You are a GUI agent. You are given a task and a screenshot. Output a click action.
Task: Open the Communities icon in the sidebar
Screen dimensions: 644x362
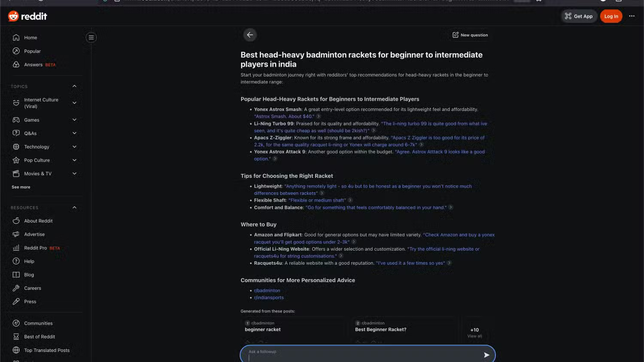point(15,323)
